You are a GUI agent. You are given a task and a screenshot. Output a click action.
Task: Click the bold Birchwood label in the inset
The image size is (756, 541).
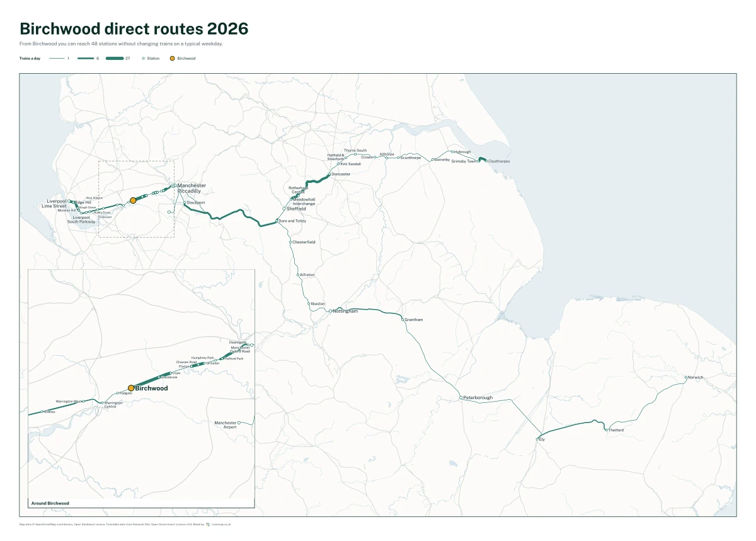(152, 388)
